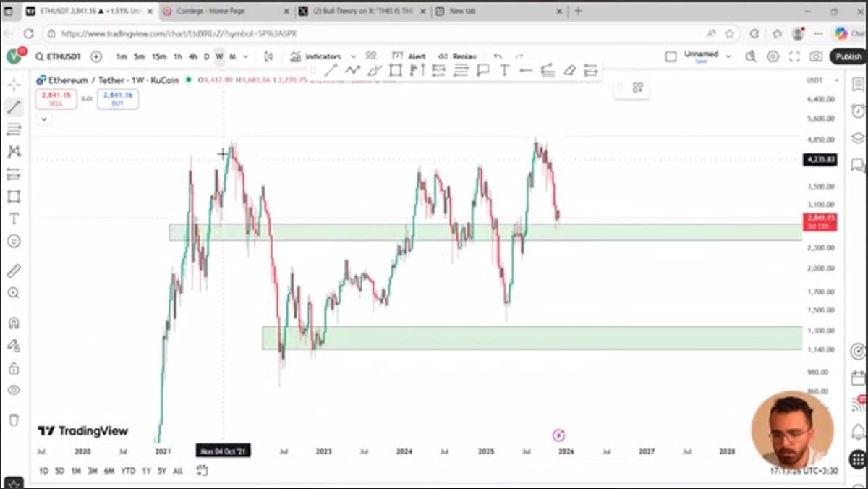
Task: Set date range to 1D
Action: 43,471
